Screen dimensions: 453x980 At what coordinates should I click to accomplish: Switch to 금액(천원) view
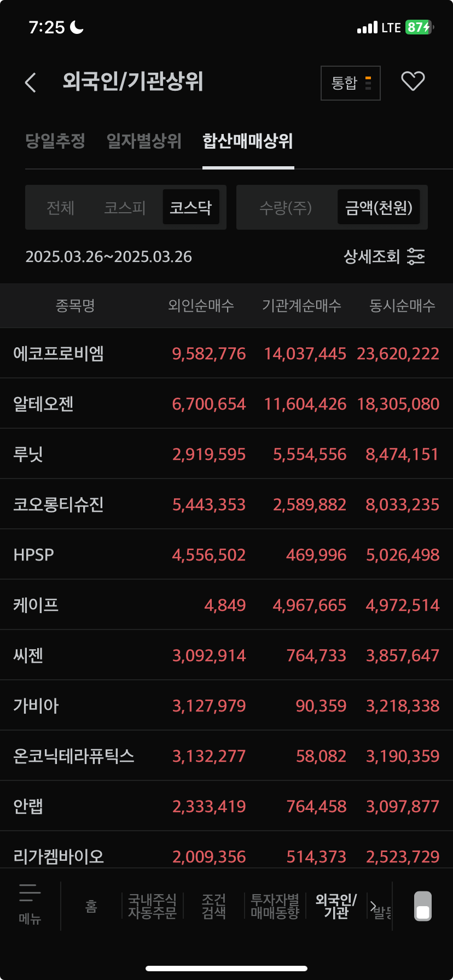point(379,207)
